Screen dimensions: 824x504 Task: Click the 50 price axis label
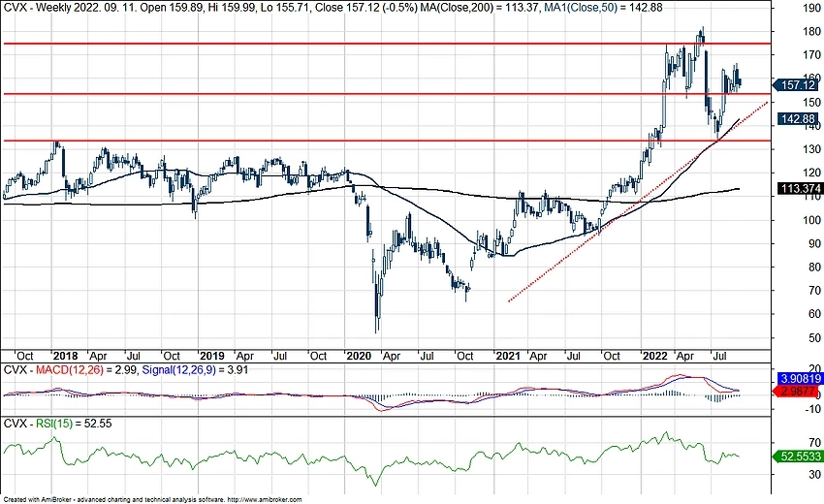point(814,337)
